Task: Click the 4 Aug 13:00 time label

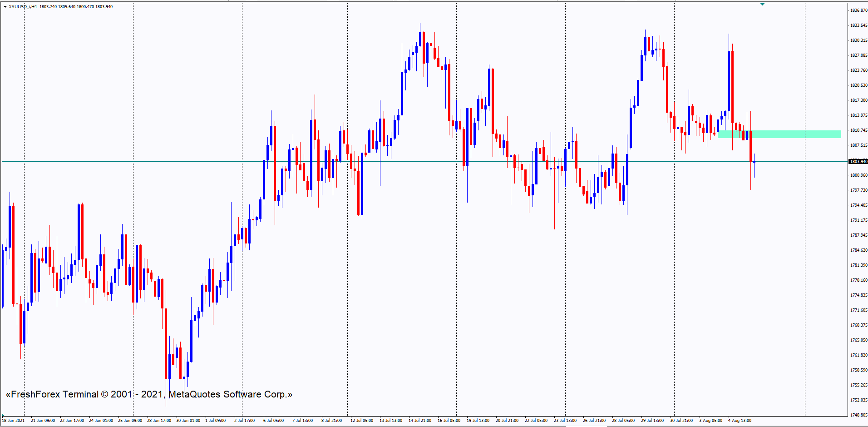Action: tap(740, 421)
